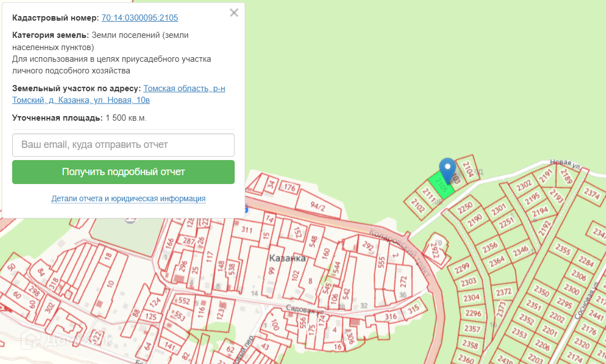
Task: Select parcel 2357 on the map
Action: [x=472, y=329]
